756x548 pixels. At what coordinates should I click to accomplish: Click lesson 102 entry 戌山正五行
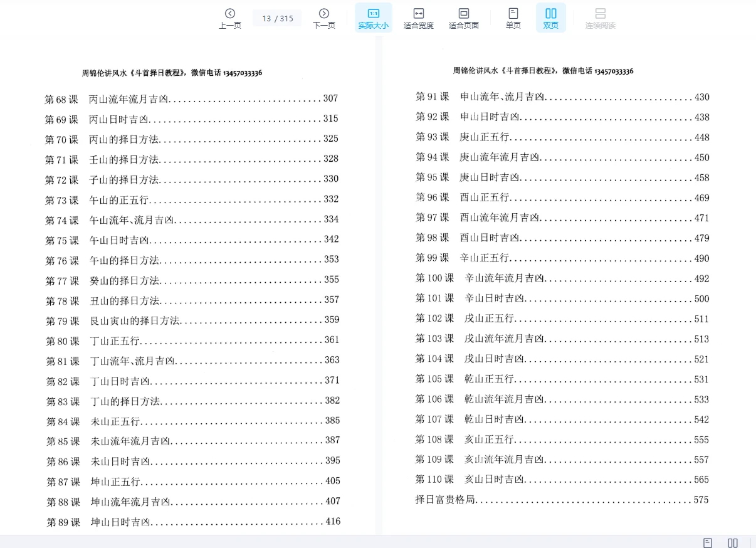[x=562, y=319]
